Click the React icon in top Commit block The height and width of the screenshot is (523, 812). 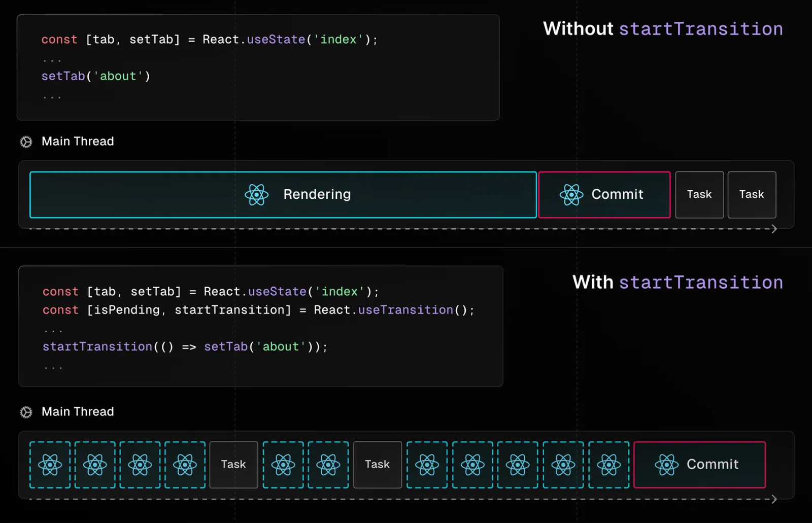[571, 194]
